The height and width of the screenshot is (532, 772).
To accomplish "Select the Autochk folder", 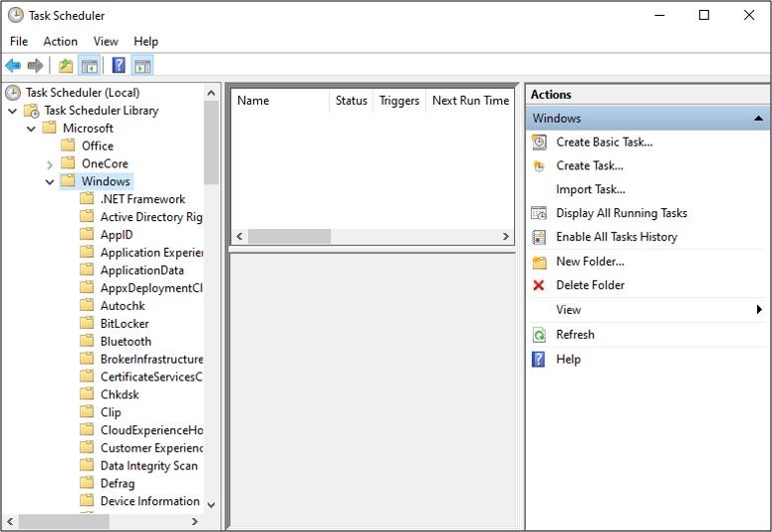I will [123, 306].
